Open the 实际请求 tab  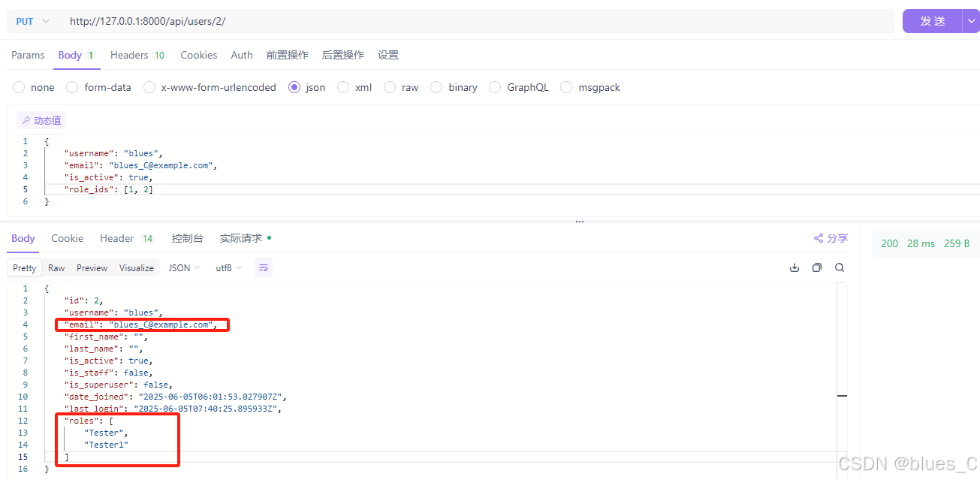[246, 238]
